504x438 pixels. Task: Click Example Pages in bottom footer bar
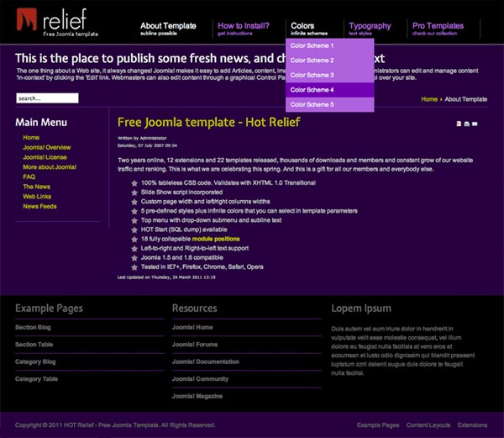(x=378, y=425)
